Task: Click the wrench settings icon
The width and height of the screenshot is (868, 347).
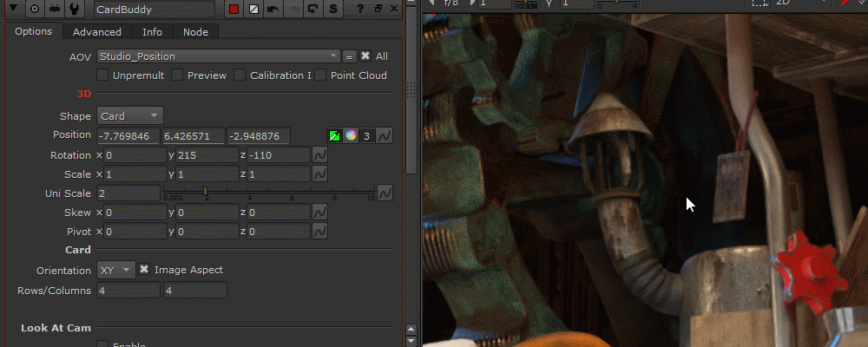Action: point(76,10)
